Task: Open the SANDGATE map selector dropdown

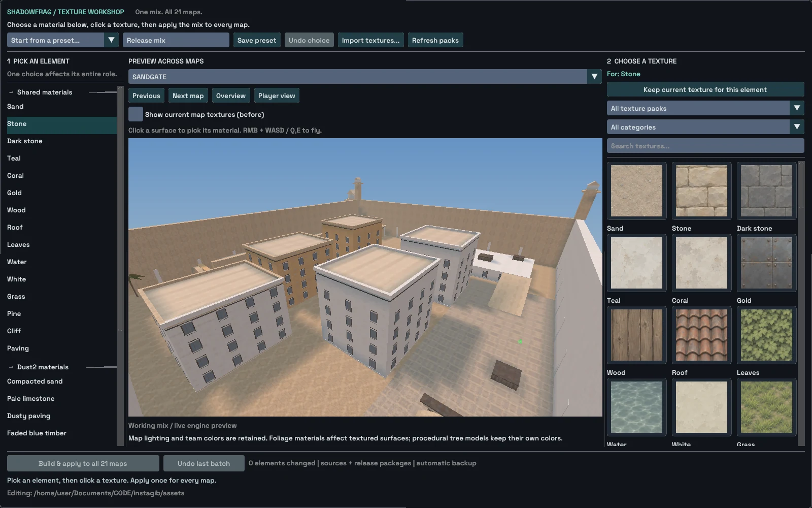Action: tap(365, 77)
